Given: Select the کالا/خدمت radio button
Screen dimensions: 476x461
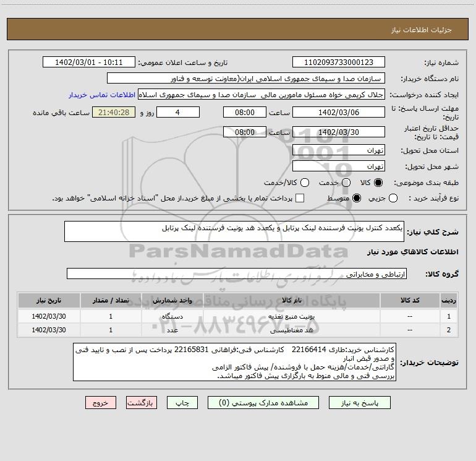Looking at the screenshot, I should pyautogui.click(x=305, y=183).
